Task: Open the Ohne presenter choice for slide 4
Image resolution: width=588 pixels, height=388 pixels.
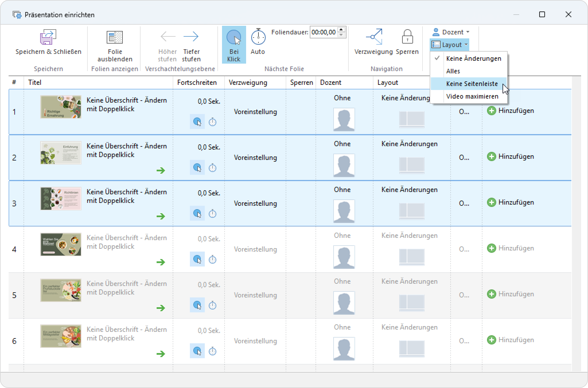Action: click(x=342, y=236)
